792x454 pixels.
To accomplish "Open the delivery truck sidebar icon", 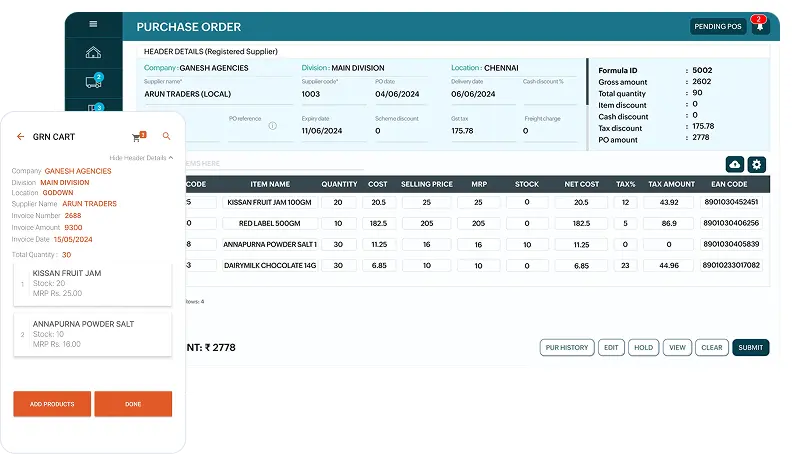I will pos(93,82).
